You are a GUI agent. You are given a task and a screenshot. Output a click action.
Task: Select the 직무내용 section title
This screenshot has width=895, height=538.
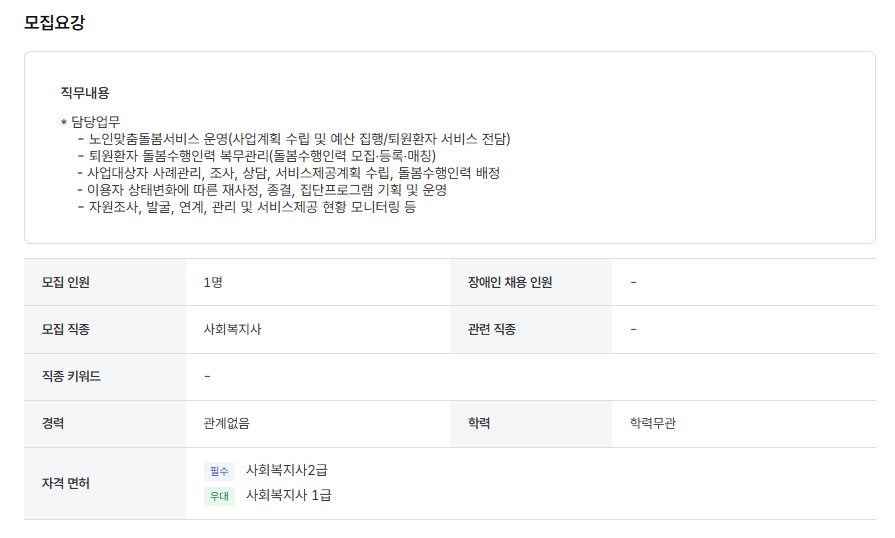pos(85,92)
